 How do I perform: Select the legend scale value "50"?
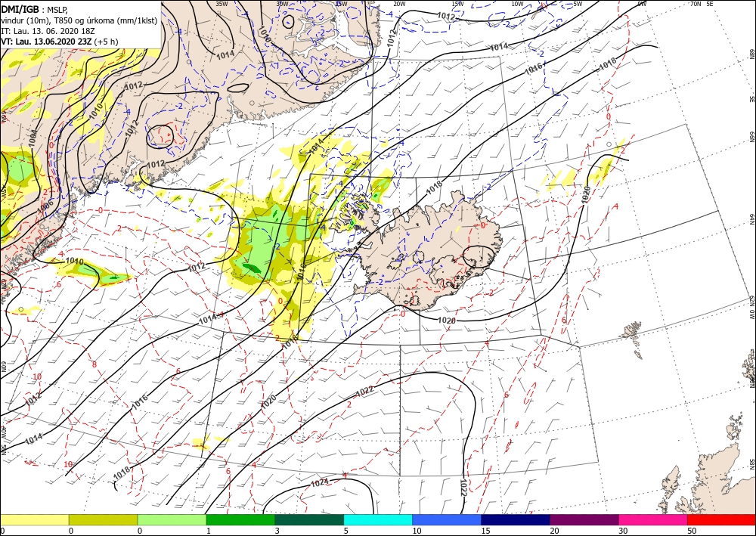tap(691, 531)
